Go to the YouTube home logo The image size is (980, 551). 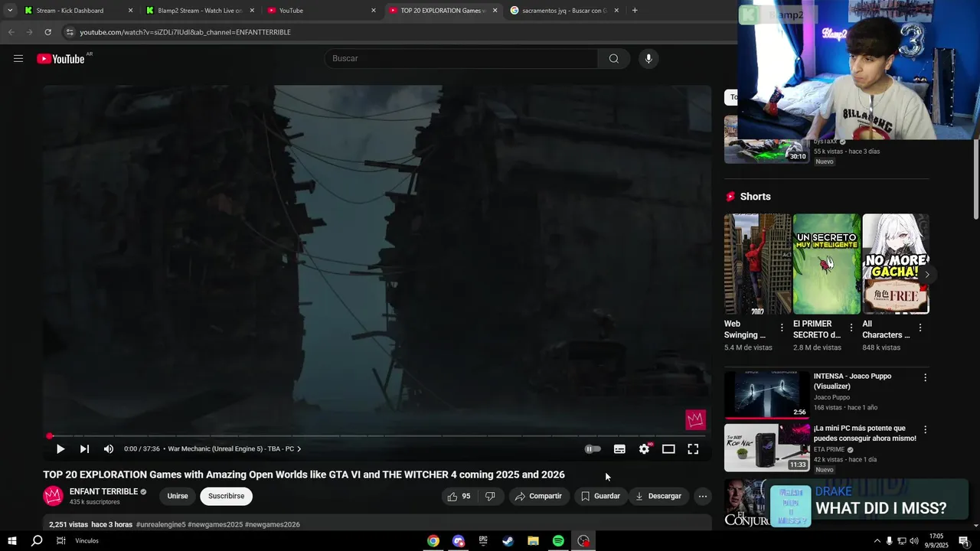pos(60,59)
